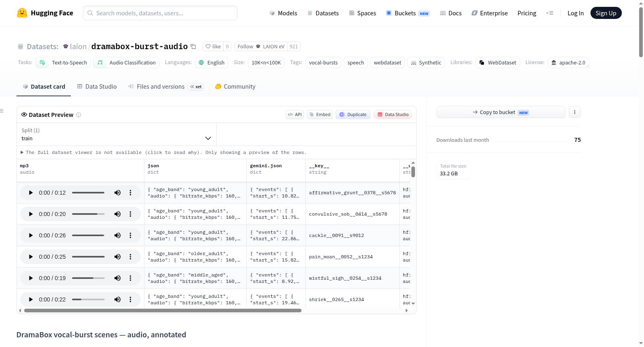Open the Models page
Image resolution: width=644 pixels, height=347 pixels.
tap(283, 13)
